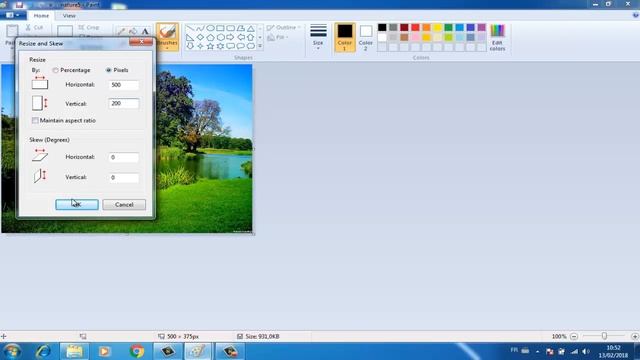
Task: Confirm resize with OK button
Action: click(x=77, y=204)
